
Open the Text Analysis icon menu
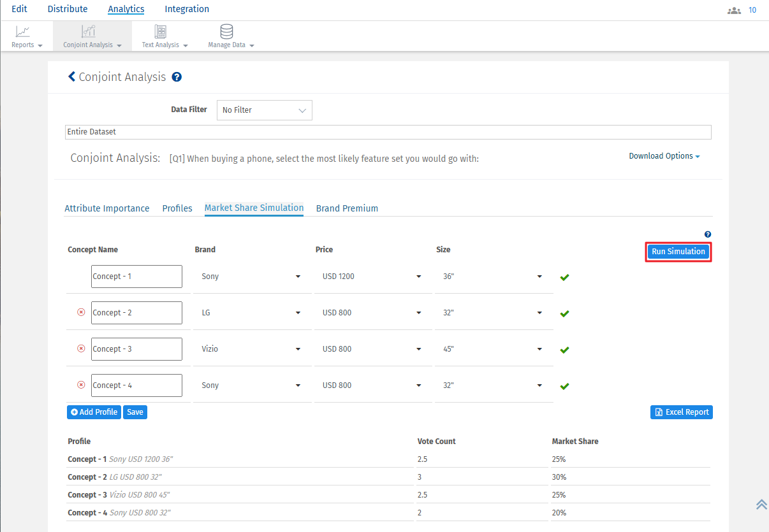coord(161,32)
